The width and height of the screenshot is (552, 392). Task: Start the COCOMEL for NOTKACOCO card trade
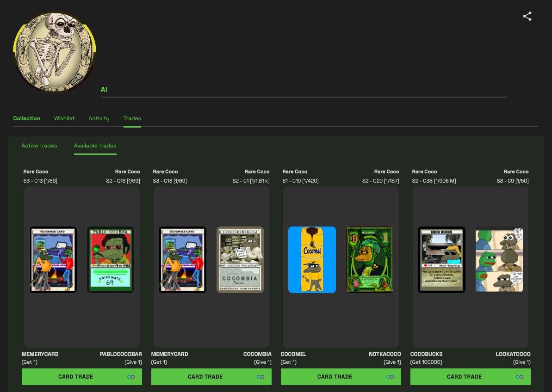pos(341,377)
